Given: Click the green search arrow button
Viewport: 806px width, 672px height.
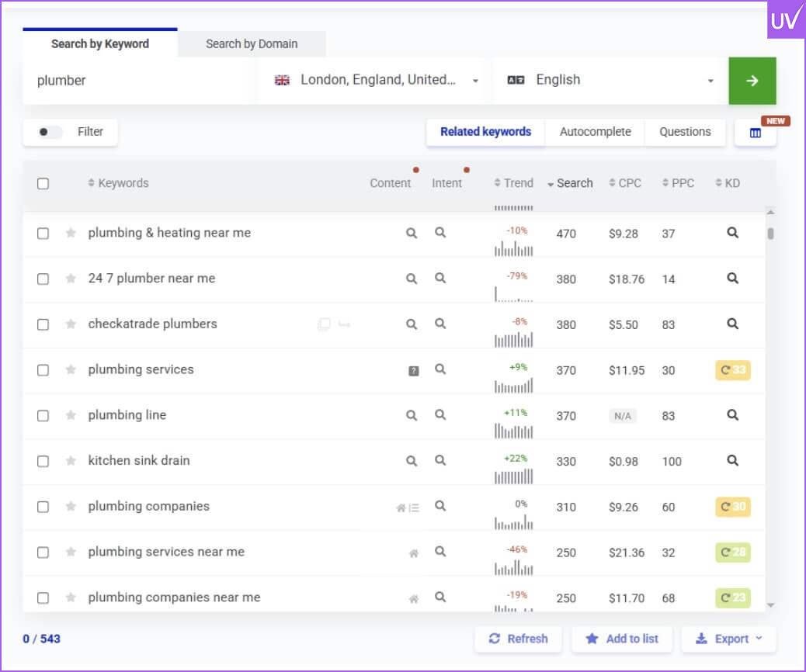Looking at the screenshot, I should 752,81.
